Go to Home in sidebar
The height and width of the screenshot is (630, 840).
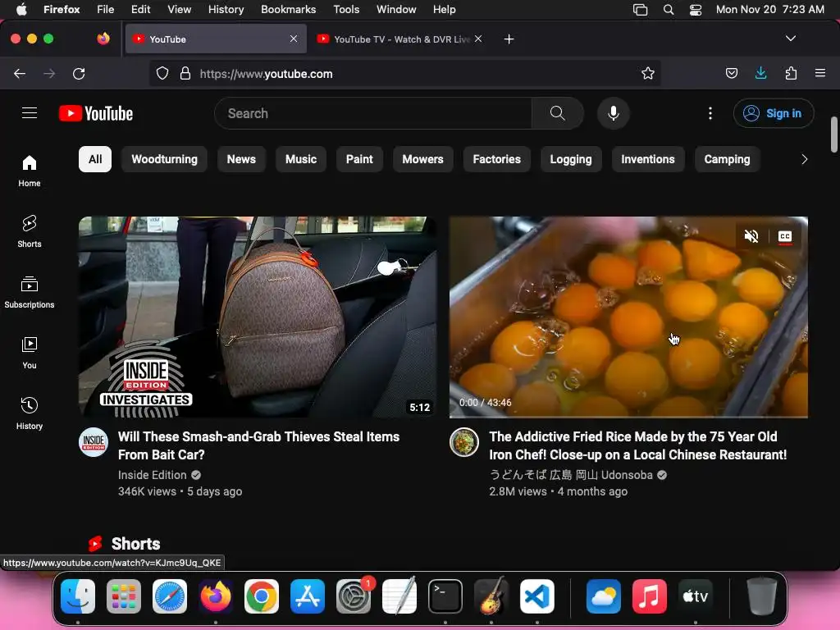(30, 171)
